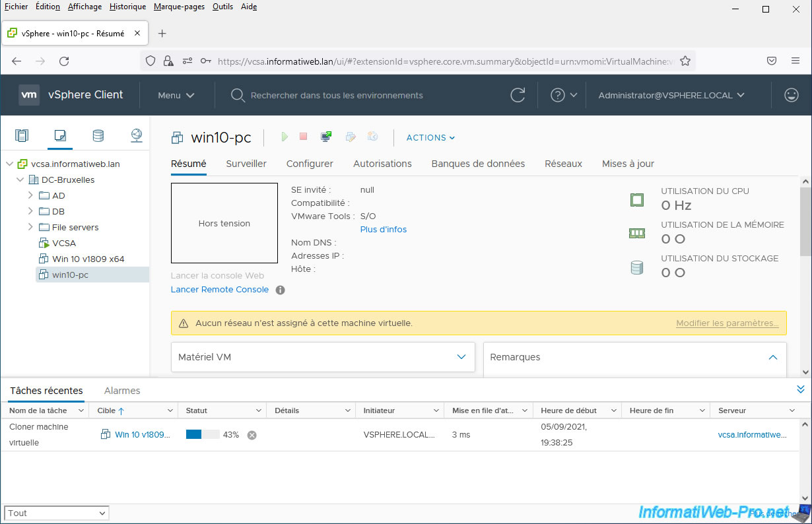Open the Hosts and Clusters inventory view icon

[x=22, y=136]
